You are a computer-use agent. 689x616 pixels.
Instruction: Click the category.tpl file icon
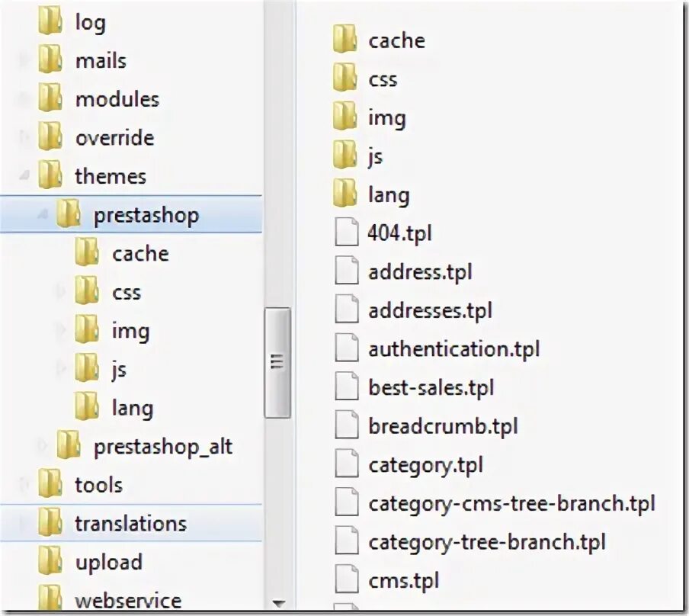point(347,464)
